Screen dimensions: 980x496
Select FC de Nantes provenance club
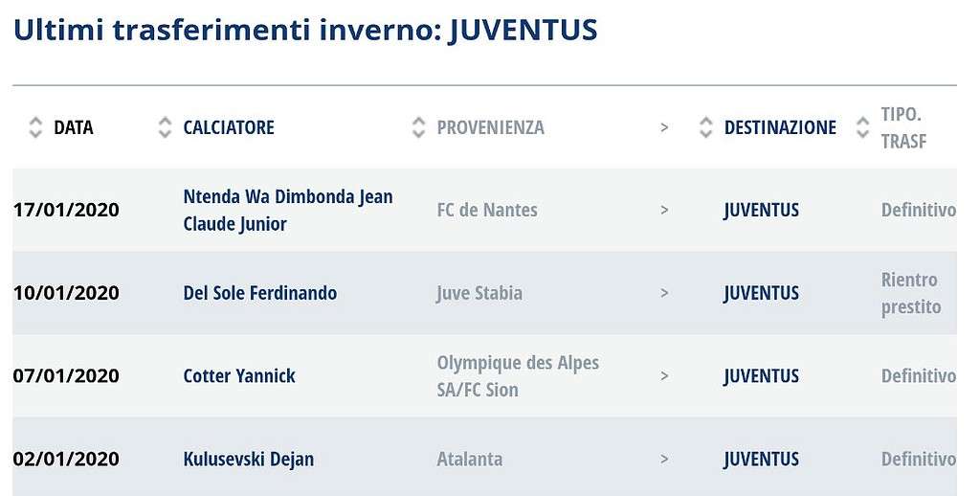pos(487,210)
